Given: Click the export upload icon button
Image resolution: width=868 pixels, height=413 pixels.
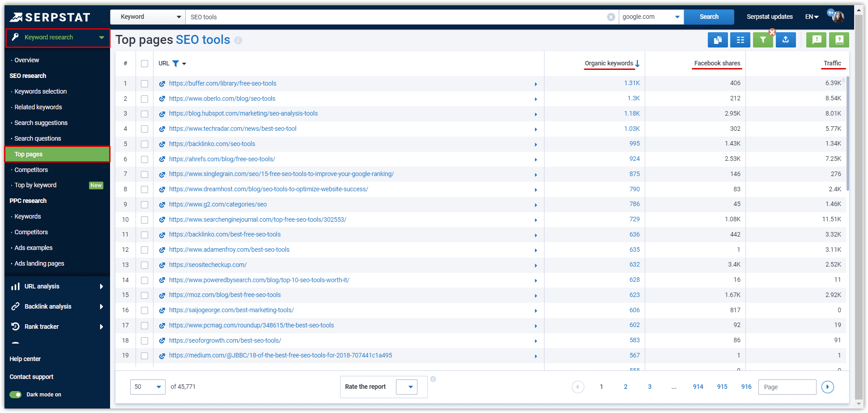Looking at the screenshot, I should tap(786, 40).
